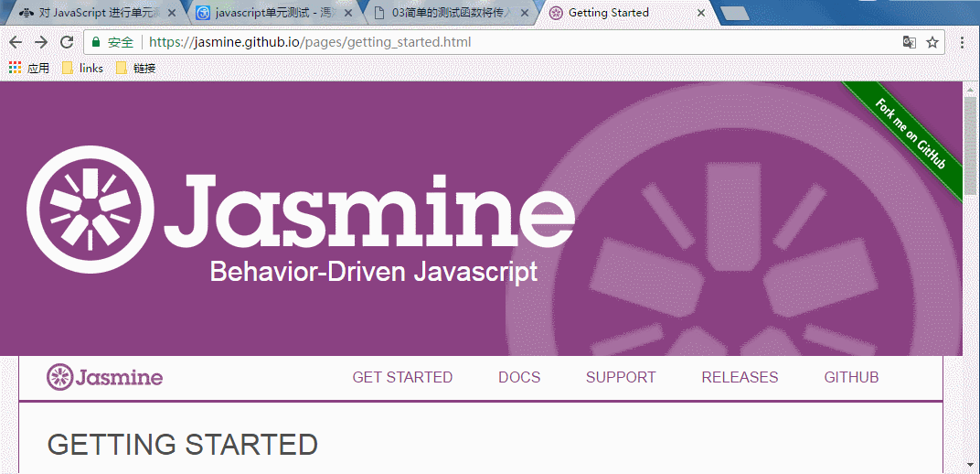Image resolution: width=980 pixels, height=474 pixels.
Task: Click the small Jasmine navbar logo
Action: [x=105, y=377]
